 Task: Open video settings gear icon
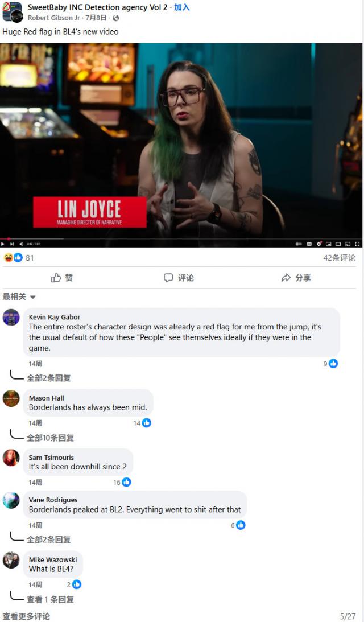click(319, 244)
